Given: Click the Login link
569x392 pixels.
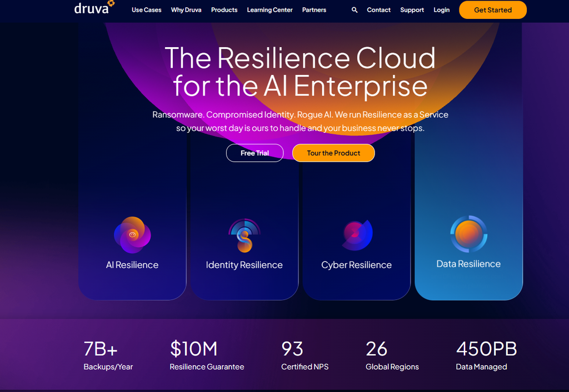Looking at the screenshot, I should (442, 10).
